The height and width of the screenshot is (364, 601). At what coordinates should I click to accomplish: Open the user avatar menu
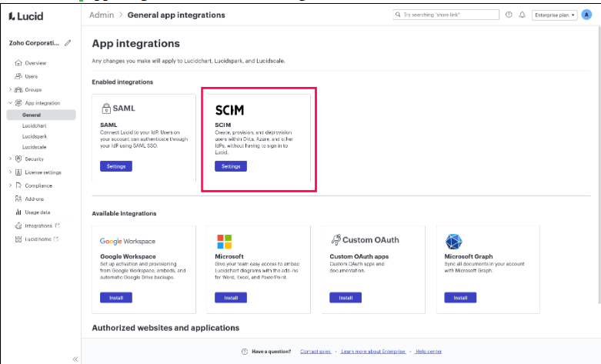pos(586,15)
